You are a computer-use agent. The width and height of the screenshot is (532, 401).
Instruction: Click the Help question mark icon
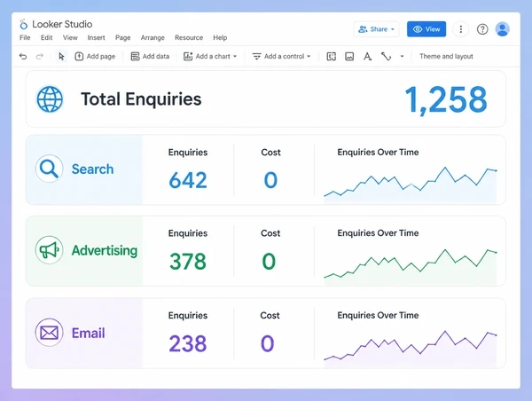(482, 29)
